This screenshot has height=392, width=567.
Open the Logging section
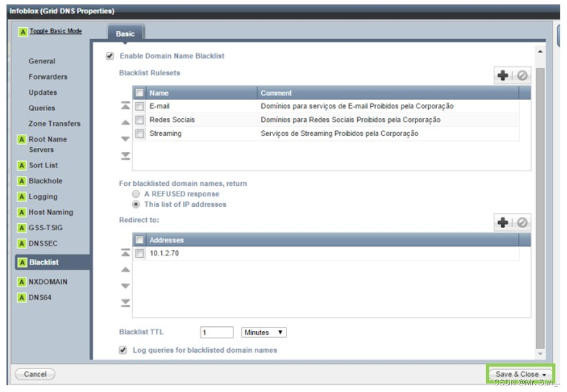coord(43,197)
